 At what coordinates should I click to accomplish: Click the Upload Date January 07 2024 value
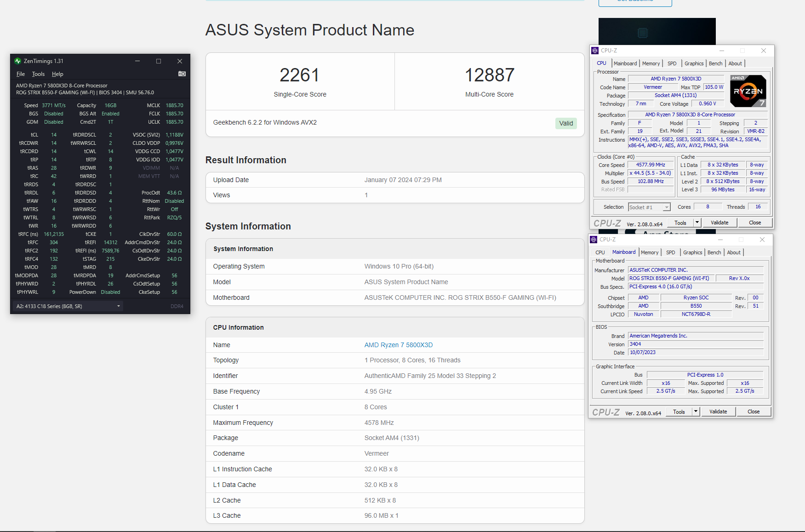click(x=403, y=180)
